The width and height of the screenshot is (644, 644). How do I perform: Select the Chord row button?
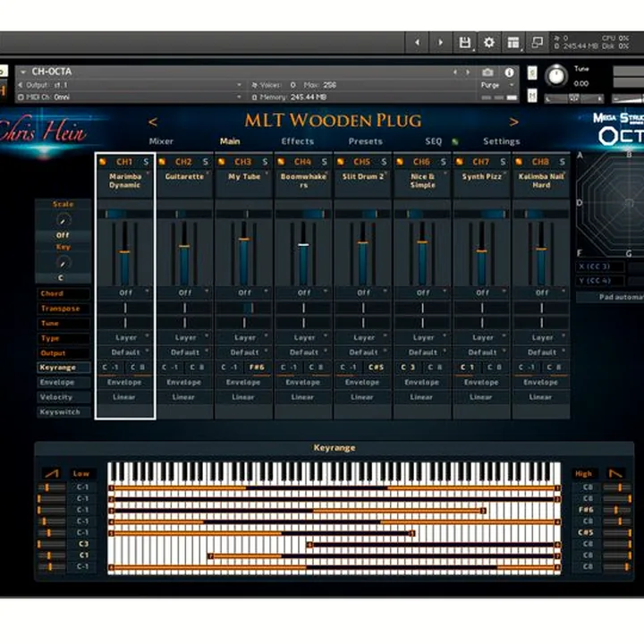(x=64, y=293)
